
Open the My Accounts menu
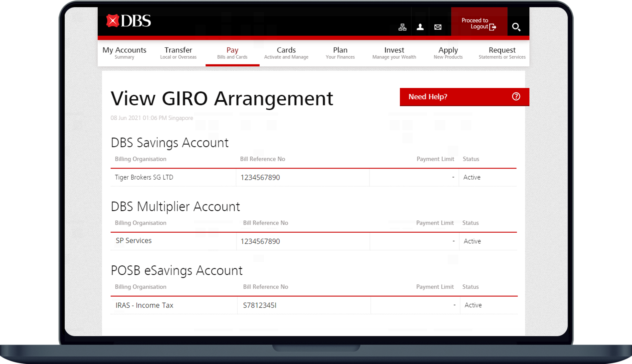point(124,52)
